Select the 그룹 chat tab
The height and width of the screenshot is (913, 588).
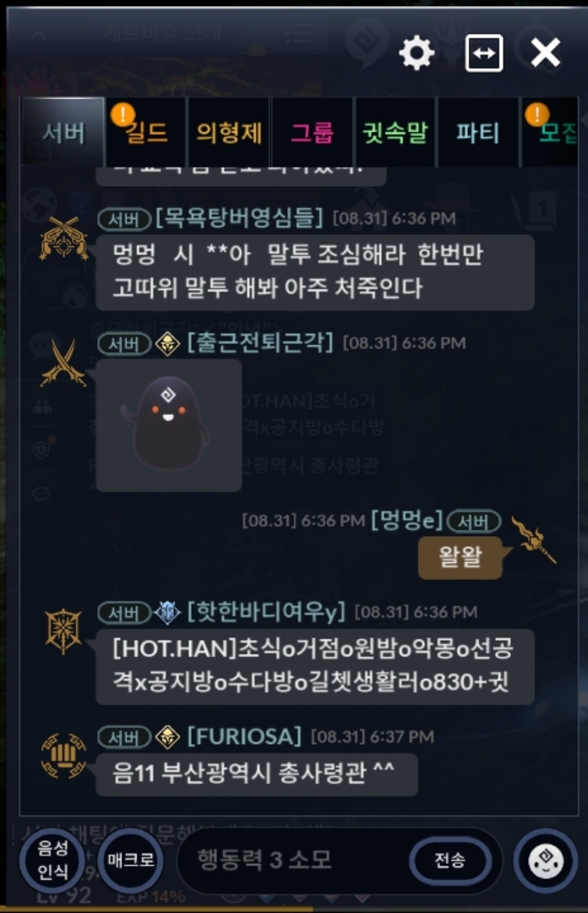(312, 133)
